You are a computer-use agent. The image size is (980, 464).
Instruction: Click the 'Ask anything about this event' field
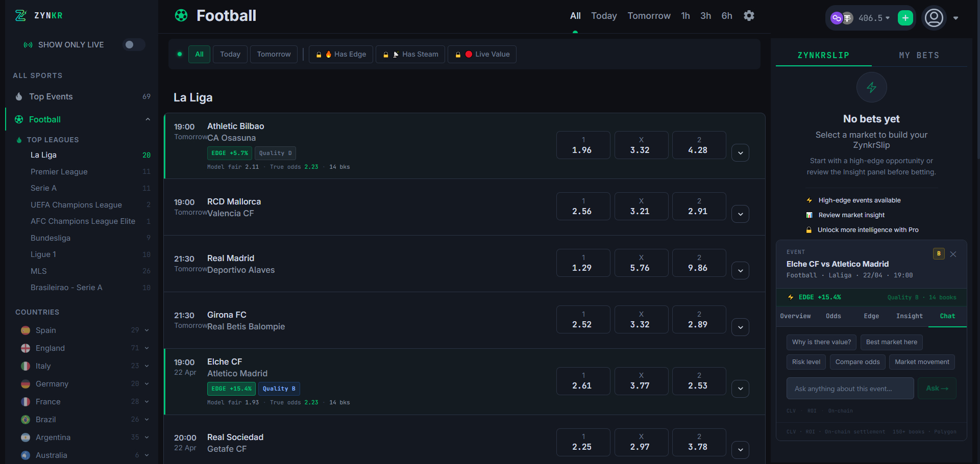tap(849, 388)
